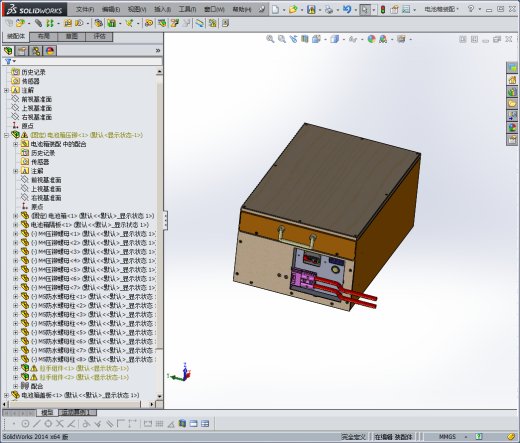The width and height of the screenshot is (520, 443).
Task: Open the 插入(I) menu
Action: click(x=162, y=9)
